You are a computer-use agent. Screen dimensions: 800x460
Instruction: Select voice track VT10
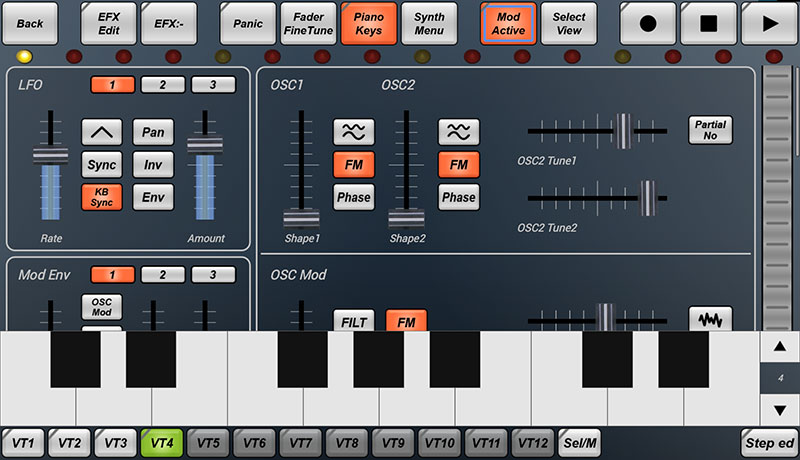440,443
